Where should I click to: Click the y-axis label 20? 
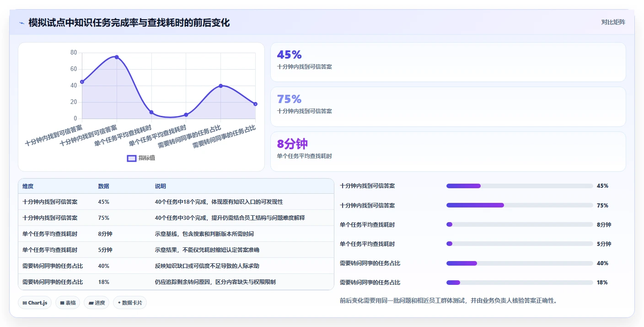[x=74, y=102]
